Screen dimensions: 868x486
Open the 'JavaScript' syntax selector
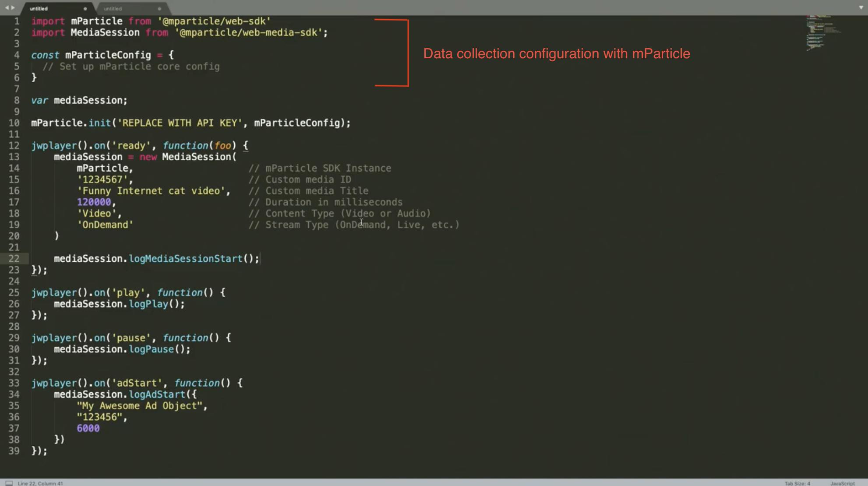coord(842,483)
